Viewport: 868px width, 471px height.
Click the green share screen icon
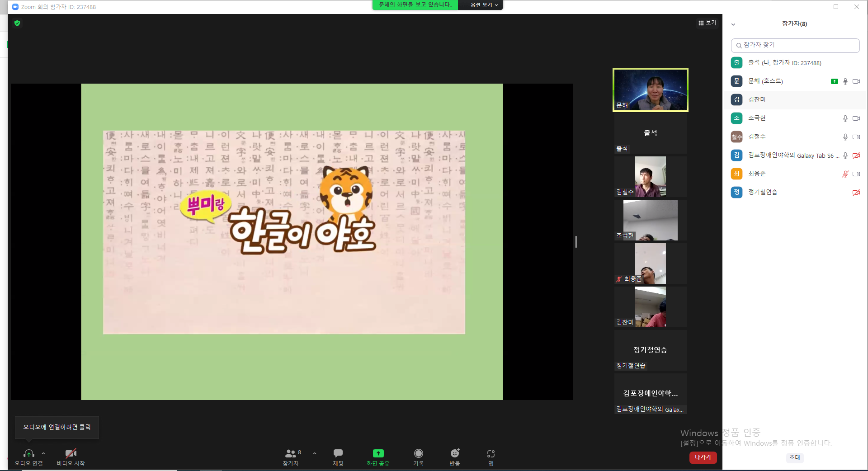click(378, 453)
